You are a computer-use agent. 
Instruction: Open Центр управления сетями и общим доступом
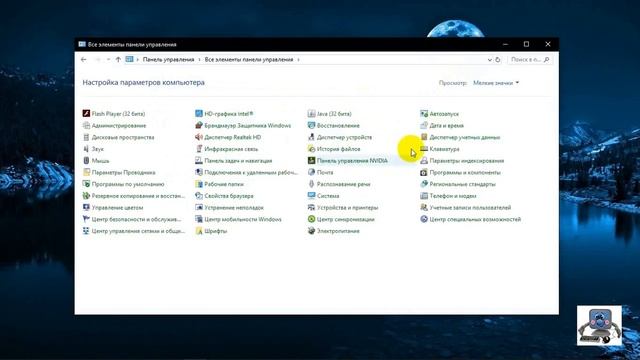[x=134, y=231]
